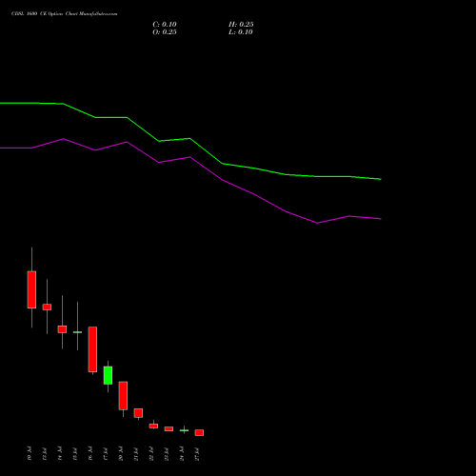This screenshot has width=476, height=476.
Task: Click the red candle for 20 Jul
Action: pos(123,395)
